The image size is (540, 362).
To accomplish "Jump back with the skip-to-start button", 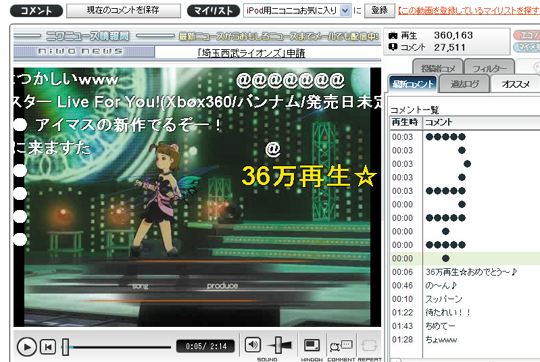I will (x=48, y=347).
